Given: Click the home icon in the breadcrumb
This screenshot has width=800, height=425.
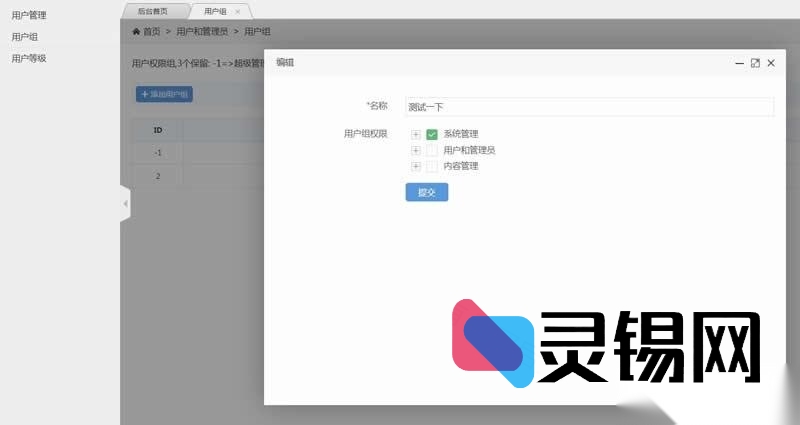Looking at the screenshot, I should 136,32.
